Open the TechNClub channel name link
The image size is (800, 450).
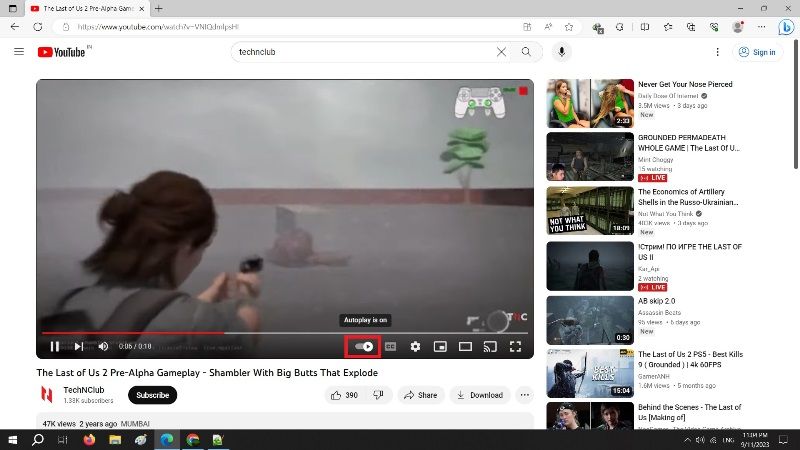click(x=84, y=390)
